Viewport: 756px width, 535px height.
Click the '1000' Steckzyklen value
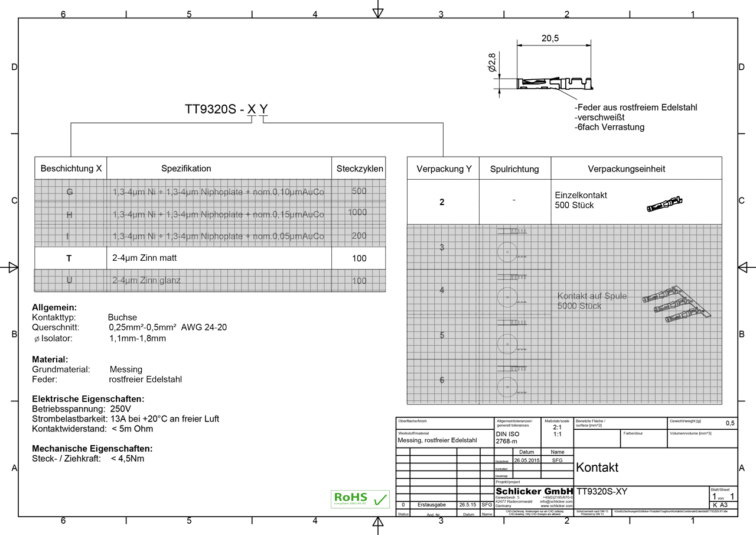tap(357, 212)
